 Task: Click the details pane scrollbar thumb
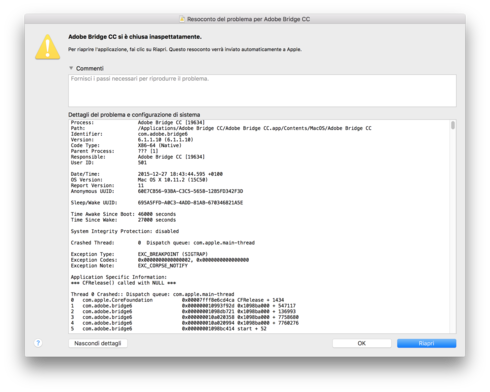pyautogui.click(x=453, y=125)
